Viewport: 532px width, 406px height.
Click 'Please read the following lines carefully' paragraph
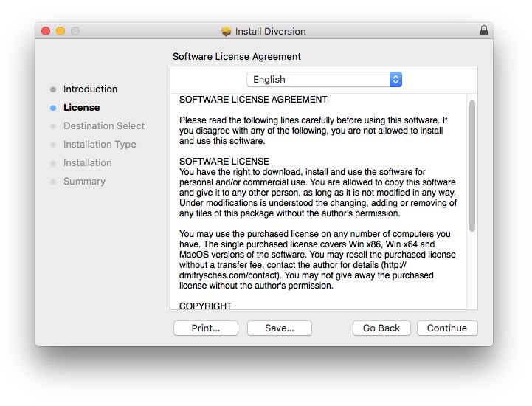coord(314,131)
